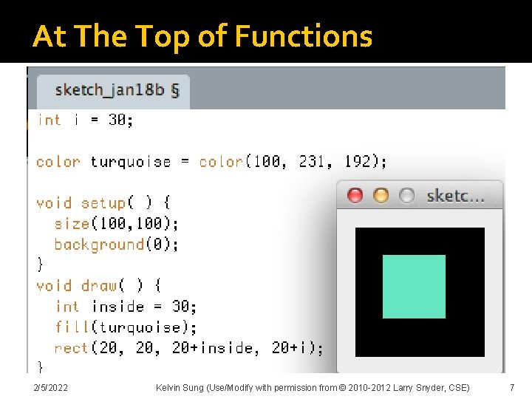This screenshot has width=532, height=399.
Task: Click the turquoise square in sketch output
Action: click(414, 287)
